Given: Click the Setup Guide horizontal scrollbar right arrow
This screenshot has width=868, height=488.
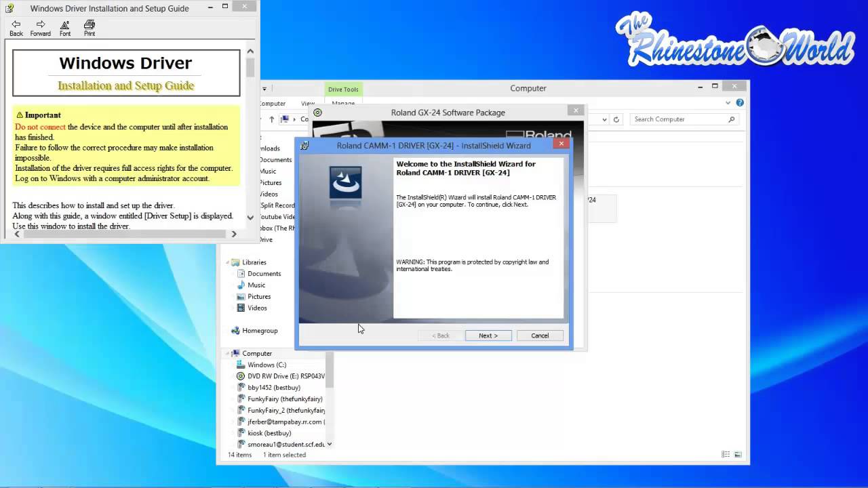Looking at the screenshot, I should [x=234, y=234].
